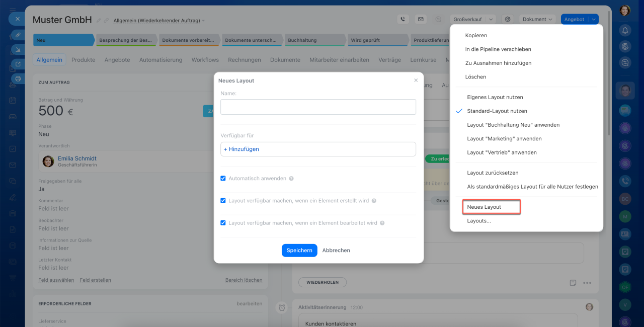This screenshot has width=644, height=327.
Task: Click the contact card icon in right sidebar
Action: click(625, 234)
